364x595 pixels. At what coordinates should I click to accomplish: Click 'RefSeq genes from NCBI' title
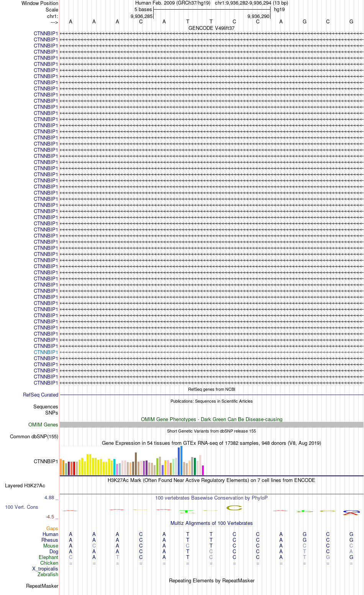point(212,389)
